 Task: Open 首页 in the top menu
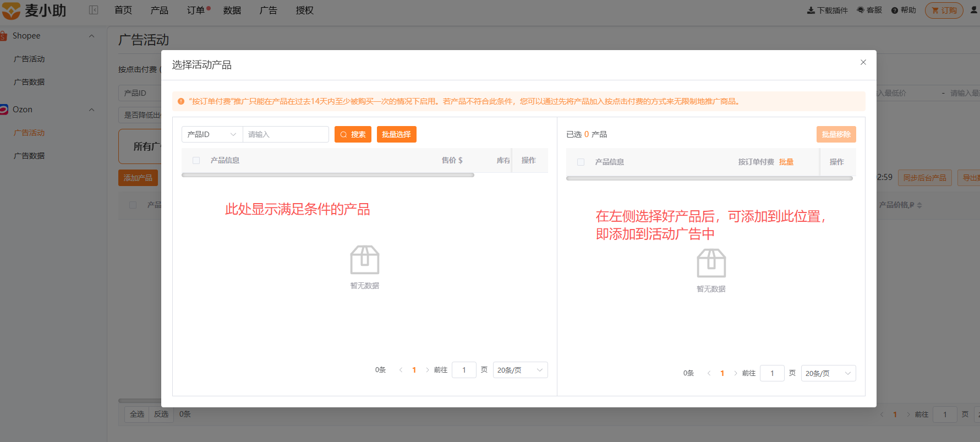click(x=123, y=10)
